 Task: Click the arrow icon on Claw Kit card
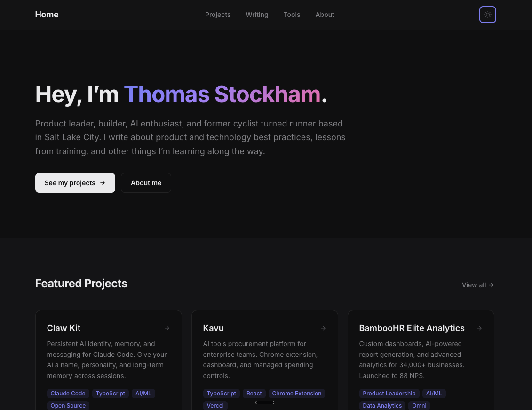[167, 328]
